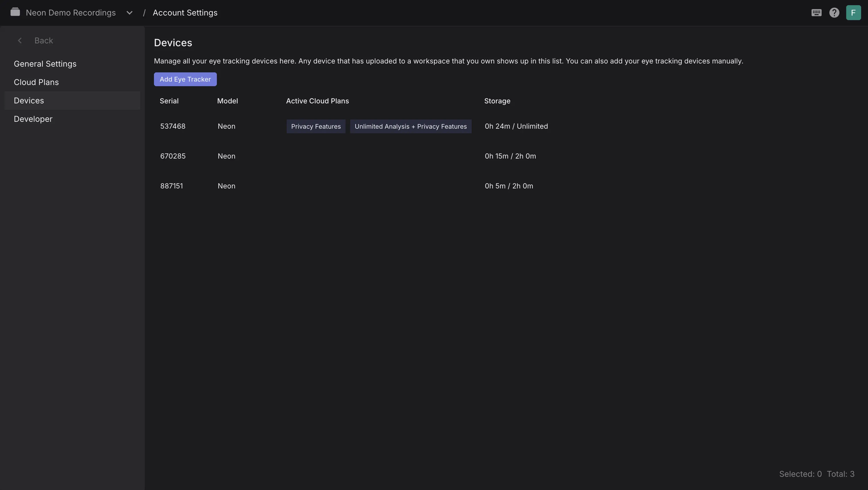Select device row with serial 537468
This screenshot has width=868, height=490.
coord(173,126)
